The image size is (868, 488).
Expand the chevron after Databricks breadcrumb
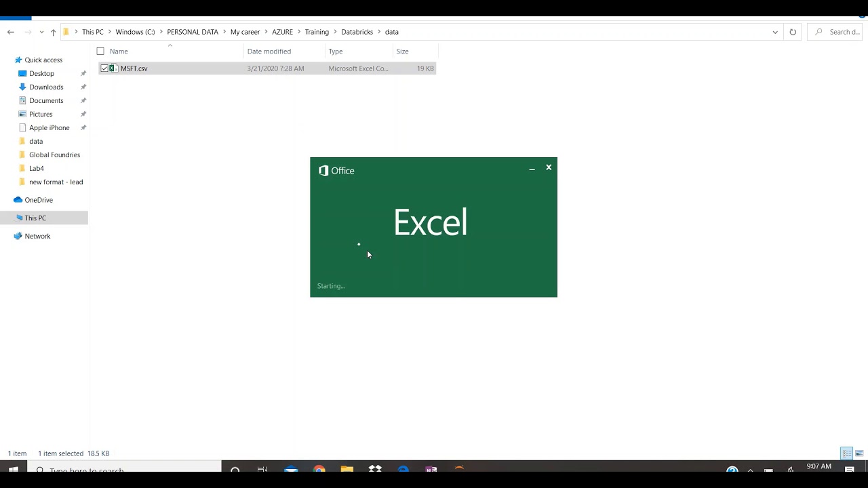(379, 32)
